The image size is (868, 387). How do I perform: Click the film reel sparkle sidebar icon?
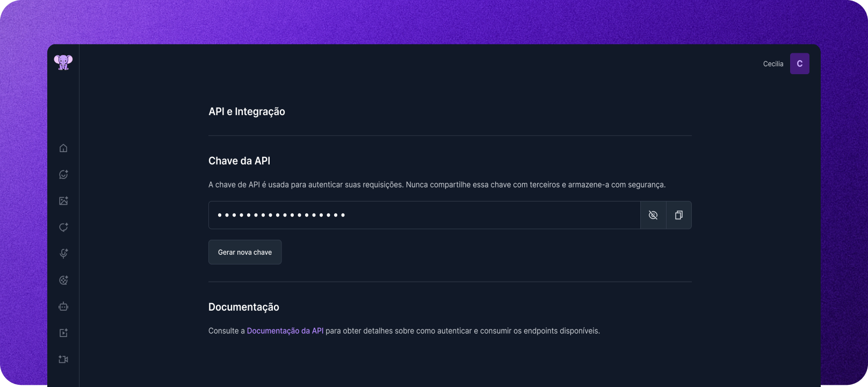63,279
